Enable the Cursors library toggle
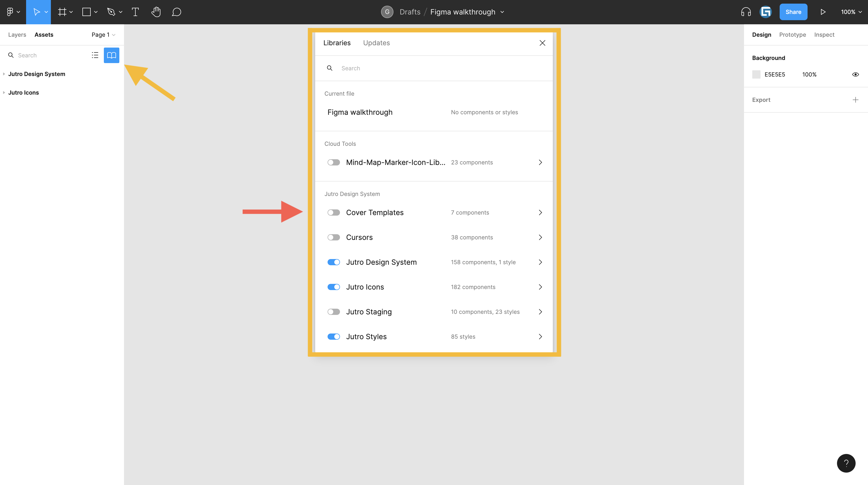868x485 pixels. pos(334,237)
